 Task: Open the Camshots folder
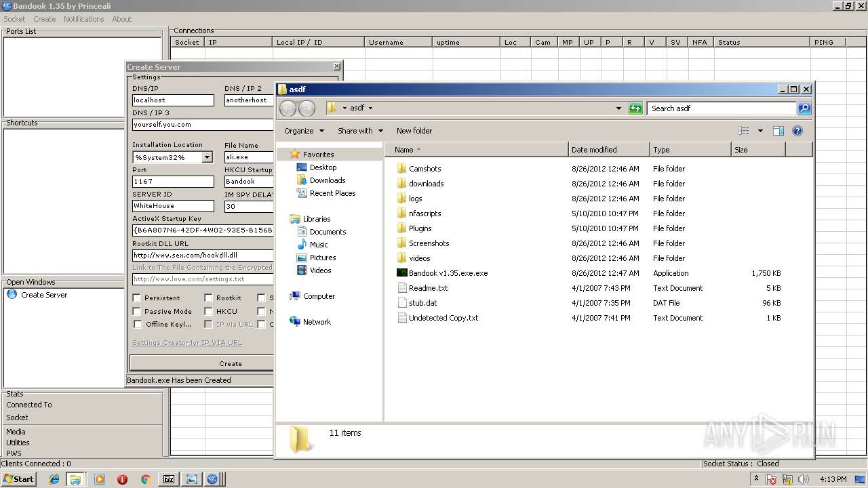tap(425, 169)
